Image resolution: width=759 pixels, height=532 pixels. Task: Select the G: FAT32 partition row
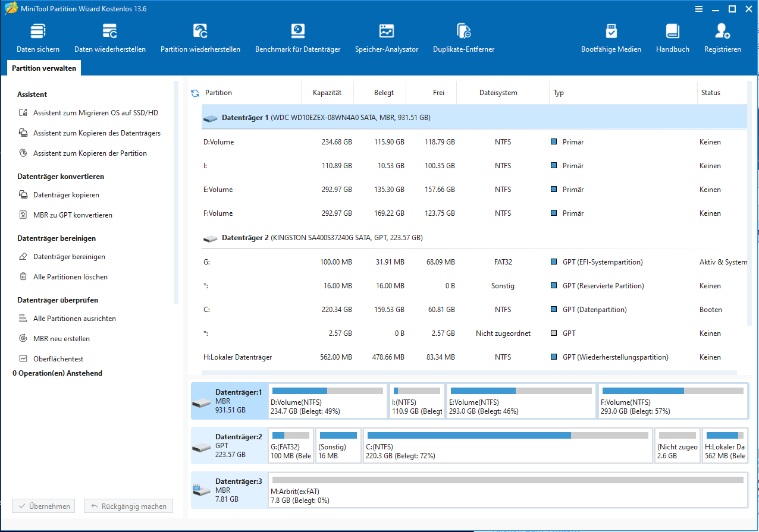[x=474, y=262]
